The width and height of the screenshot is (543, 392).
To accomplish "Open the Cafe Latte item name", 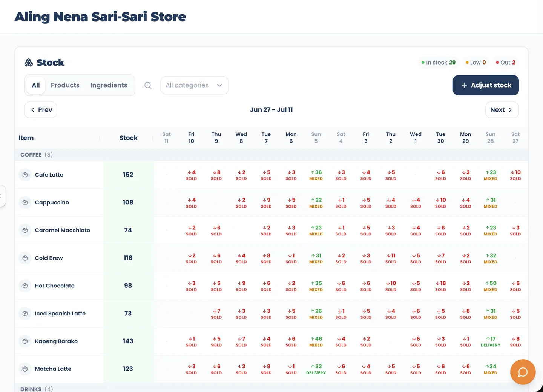I will [49, 175].
